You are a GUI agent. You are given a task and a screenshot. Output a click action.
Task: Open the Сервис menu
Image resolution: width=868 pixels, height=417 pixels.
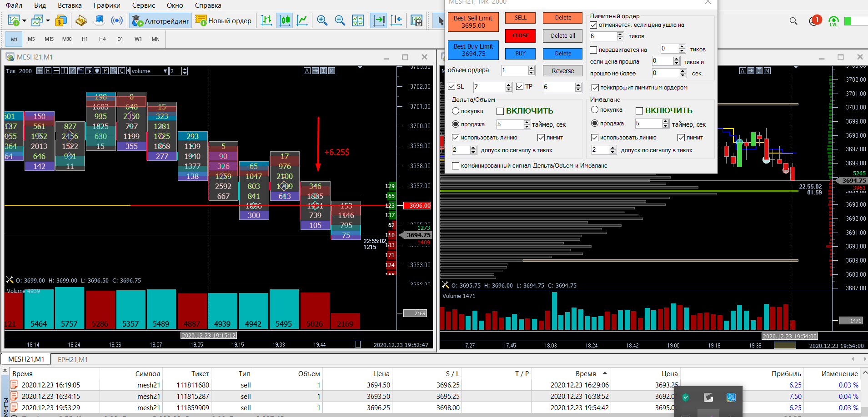coord(144,5)
